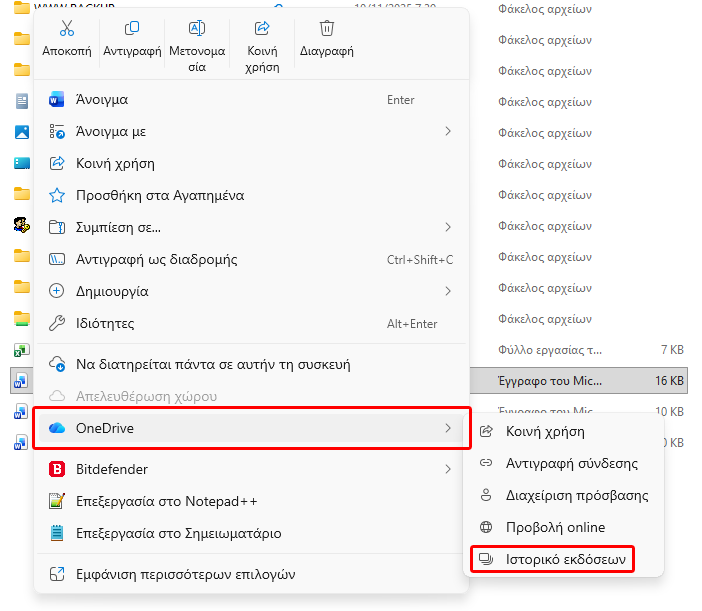Click the Rename (Μετονομασία) icon
This screenshot has width=702, height=611.
197,29
